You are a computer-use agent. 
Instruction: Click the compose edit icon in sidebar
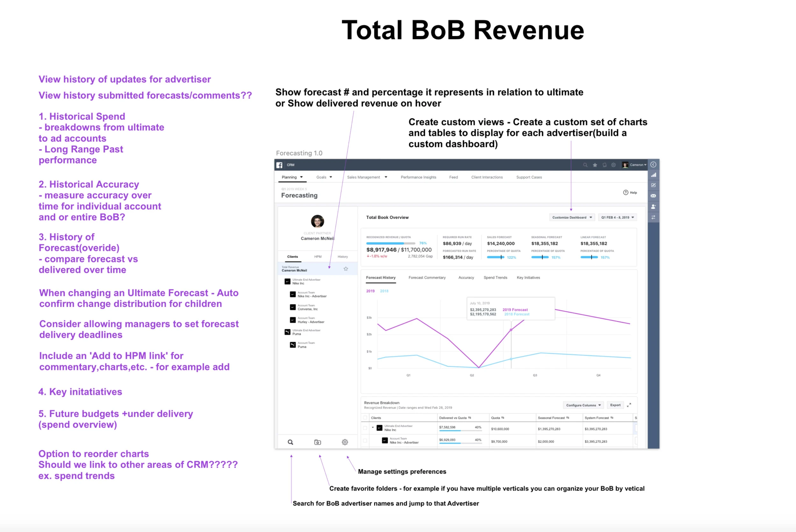[653, 185]
